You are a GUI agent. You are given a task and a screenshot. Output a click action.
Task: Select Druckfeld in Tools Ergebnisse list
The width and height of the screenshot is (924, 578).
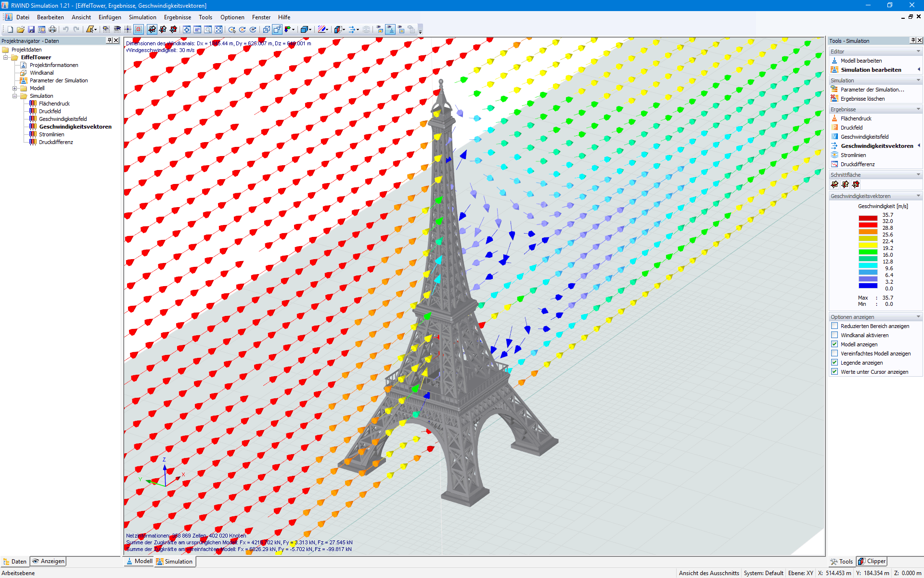pos(851,128)
